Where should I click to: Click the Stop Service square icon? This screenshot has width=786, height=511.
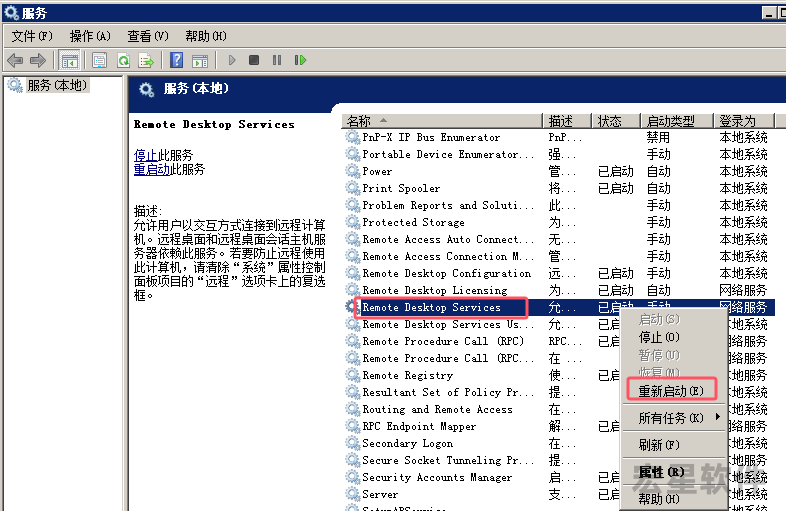coord(254,60)
